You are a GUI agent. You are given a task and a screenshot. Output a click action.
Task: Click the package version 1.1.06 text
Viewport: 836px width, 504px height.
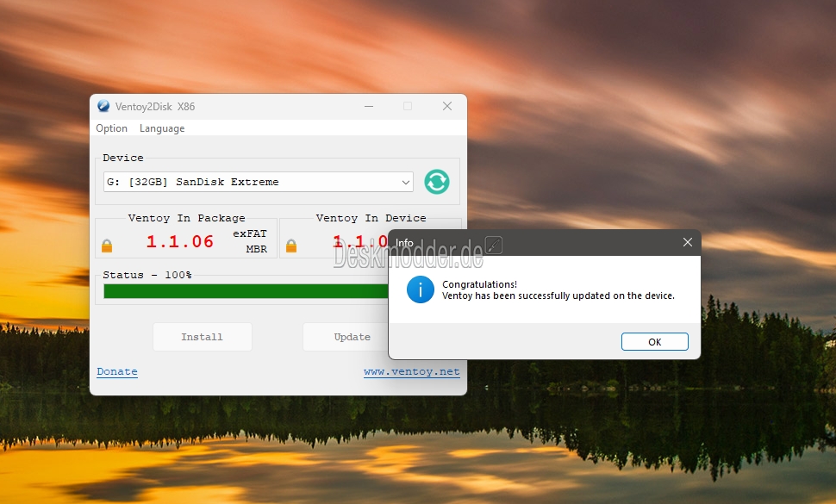point(180,242)
